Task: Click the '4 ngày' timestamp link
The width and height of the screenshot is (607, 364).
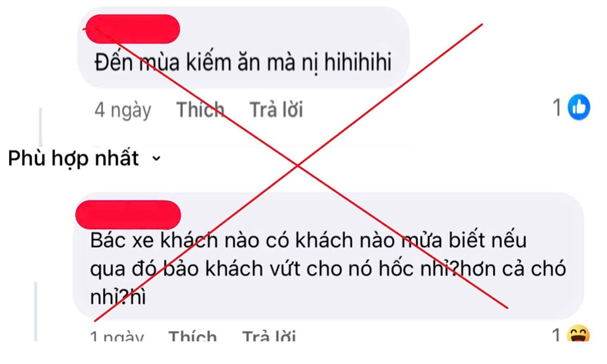Action: (123, 110)
